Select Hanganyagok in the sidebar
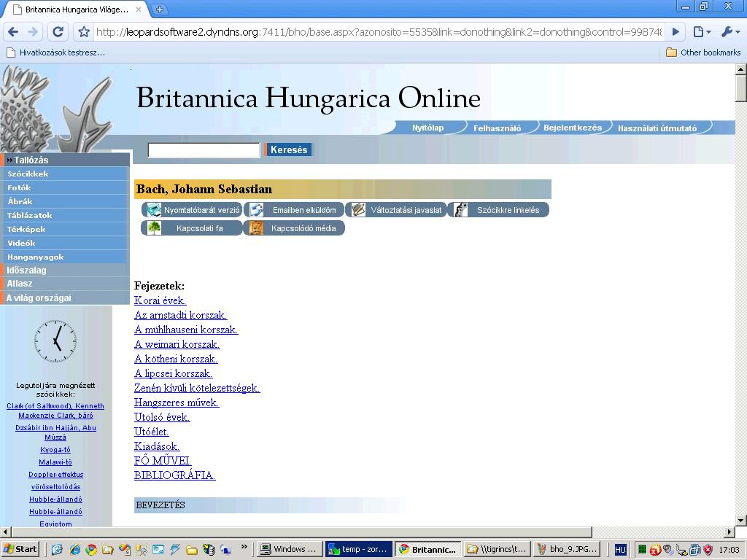747x560 pixels. click(x=65, y=257)
